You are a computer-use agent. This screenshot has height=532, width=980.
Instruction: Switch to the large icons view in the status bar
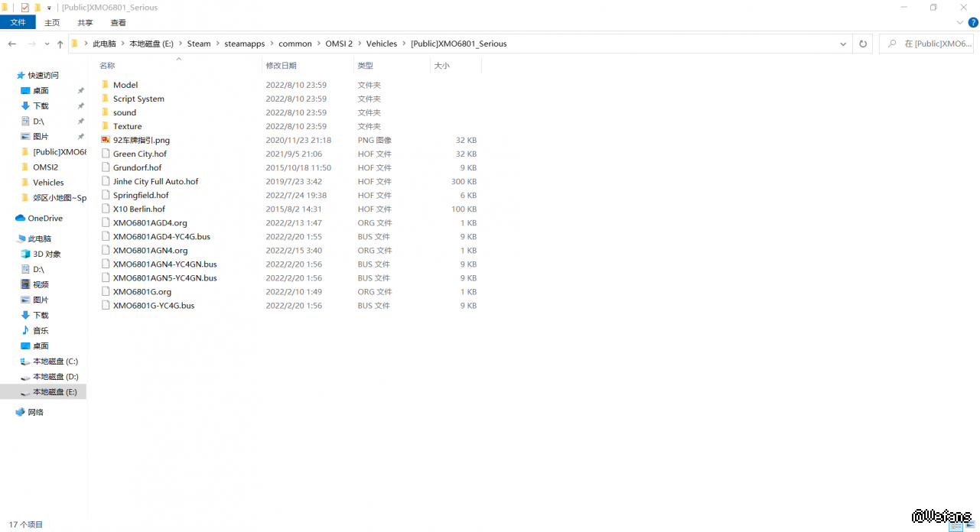[969, 525]
